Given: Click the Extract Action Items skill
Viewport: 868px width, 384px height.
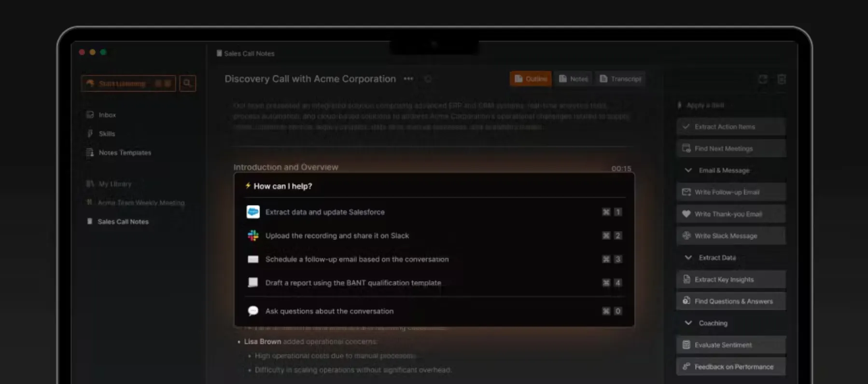Looking at the screenshot, I should tap(731, 126).
